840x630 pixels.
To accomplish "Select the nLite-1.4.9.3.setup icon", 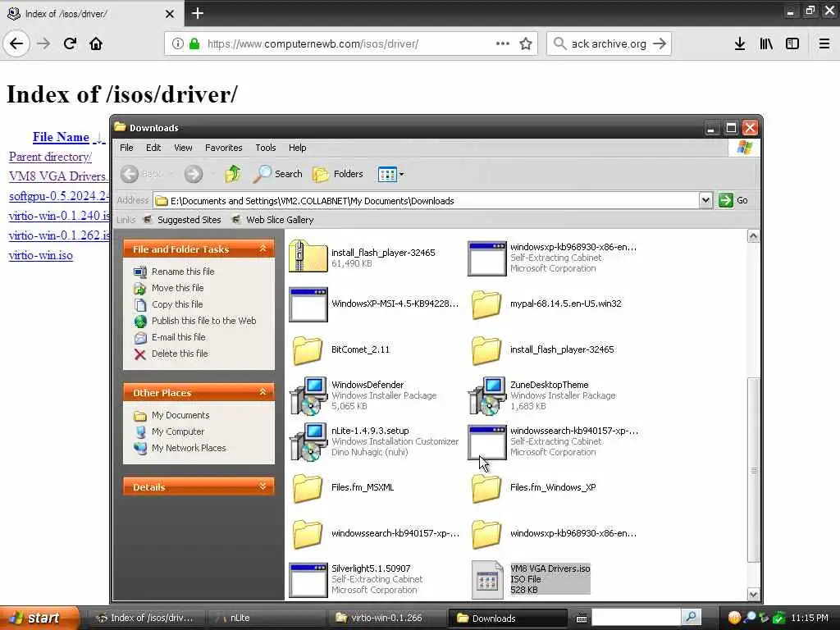I will coord(308,441).
